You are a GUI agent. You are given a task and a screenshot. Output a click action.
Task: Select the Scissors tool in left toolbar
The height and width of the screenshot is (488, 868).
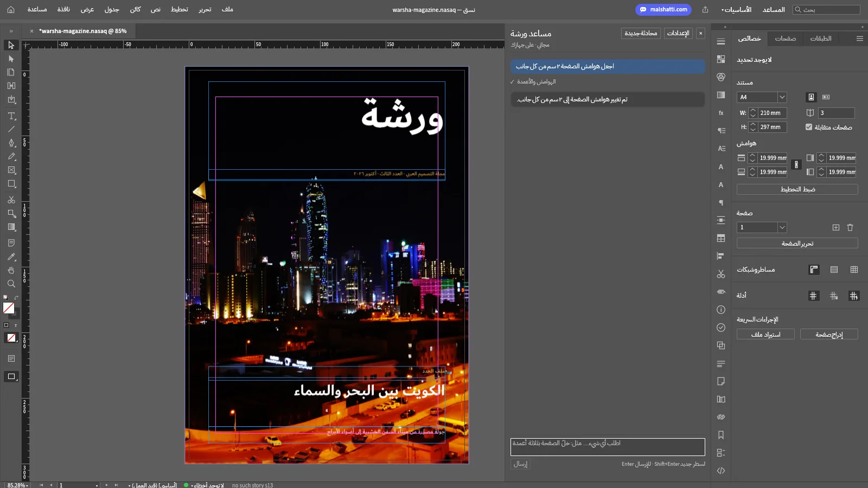tap(11, 200)
